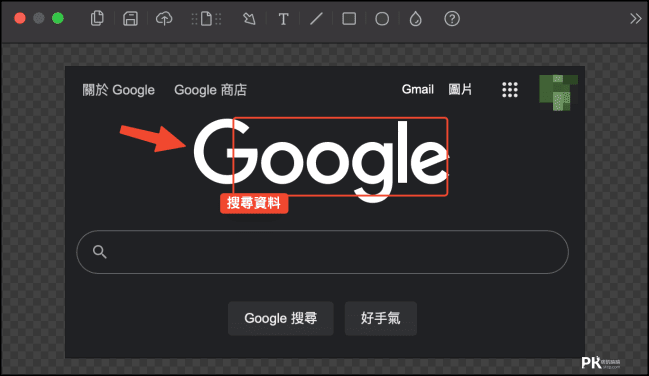Click the 好手氣 lucky button
This screenshot has height=376, width=649.
(380, 318)
